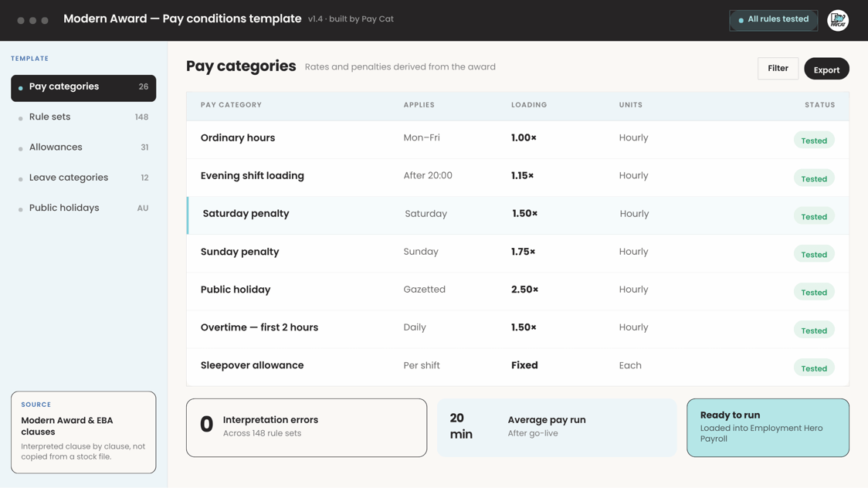Click the All rules tested status badge
The height and width of the screenshot is (488, 868).
click(x=773, y=20)
